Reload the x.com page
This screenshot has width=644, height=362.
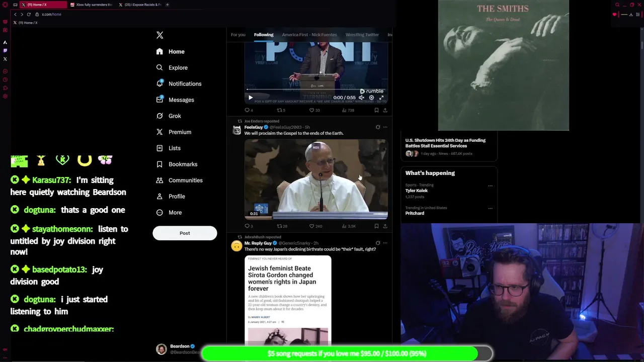(x=29, y=14)
